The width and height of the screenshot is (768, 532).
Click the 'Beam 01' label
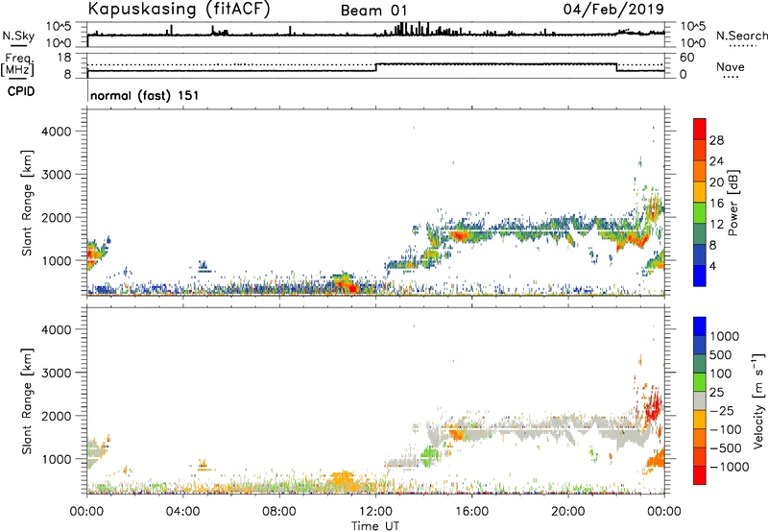(374, 11)
